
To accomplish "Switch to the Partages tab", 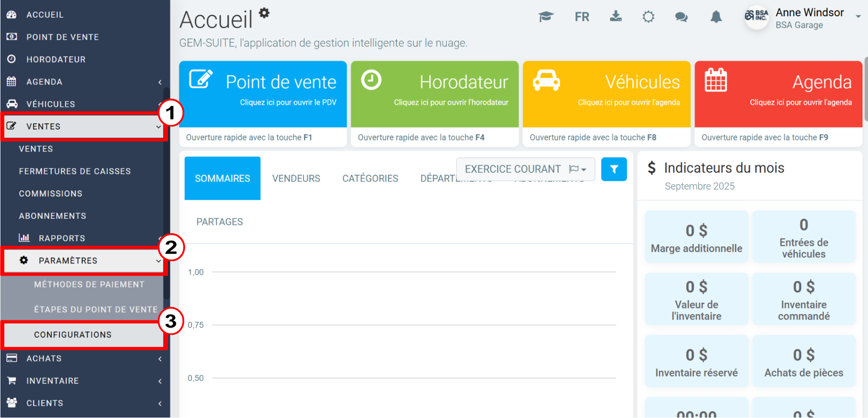I will (219, 222).
